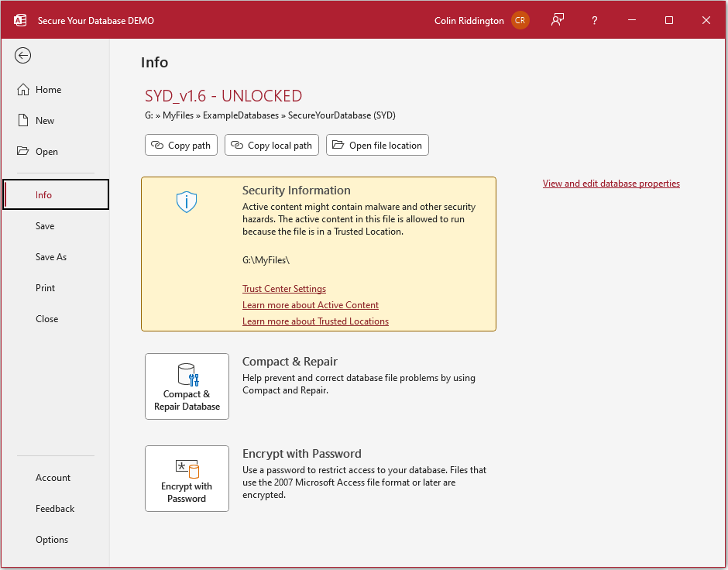This screenshot has height=570, width=728.
Task: Click the SYD_v1.6 - UNLOCKED database title
Action: point(223,96)
